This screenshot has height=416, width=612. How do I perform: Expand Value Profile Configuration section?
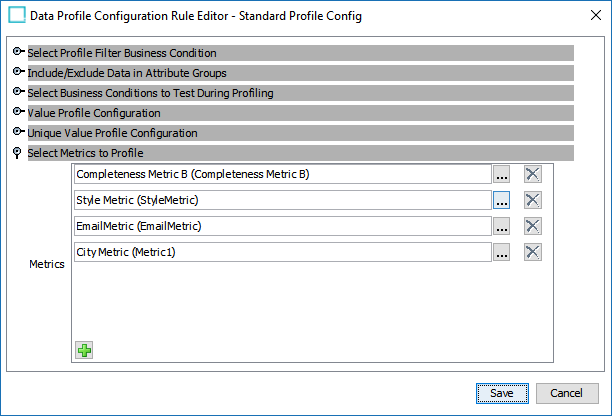(x=18, y=112)
